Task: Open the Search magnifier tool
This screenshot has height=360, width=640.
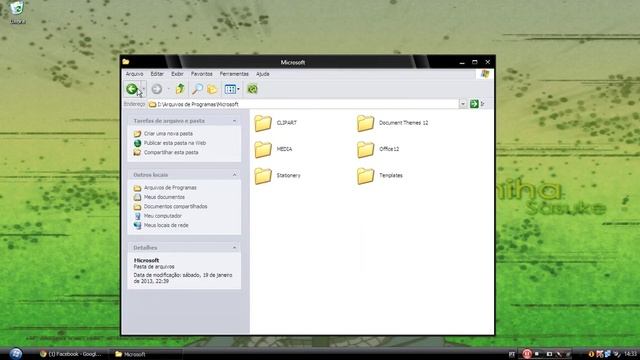Action: coord(198,89)
